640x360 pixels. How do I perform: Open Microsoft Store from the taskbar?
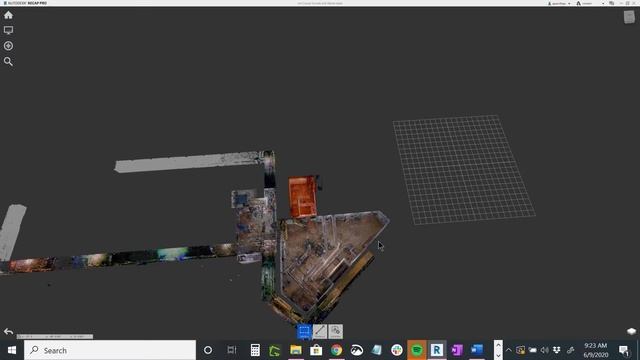[x=316, y=350]
